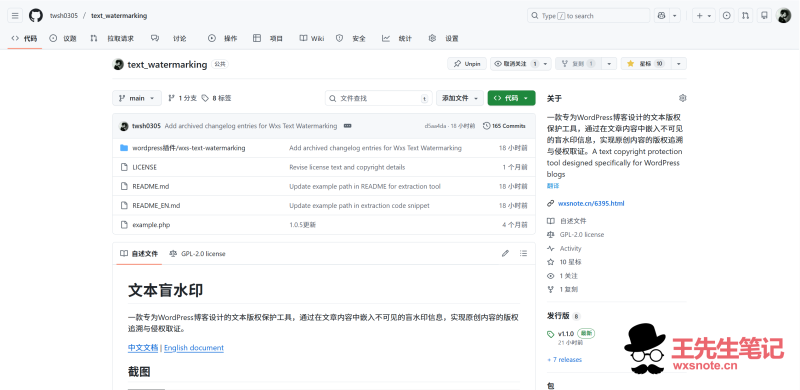Switch to the 代码 tab
800x390 pixels.
tap(24, 38)
